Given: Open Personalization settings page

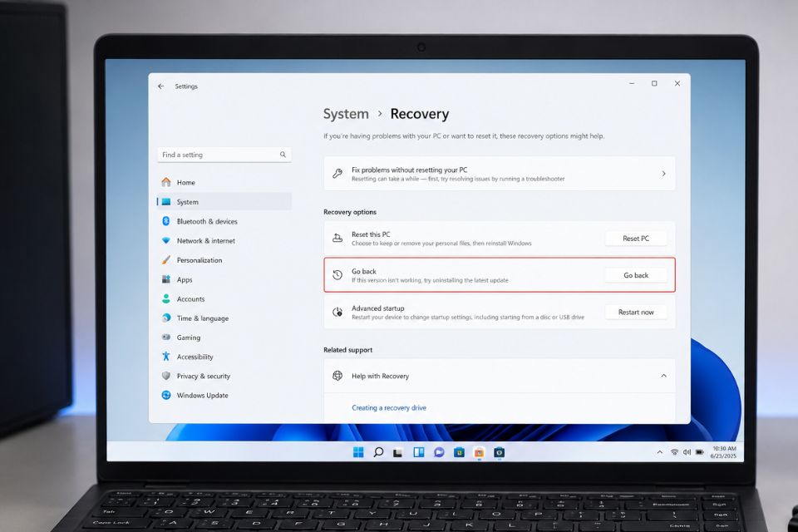Looking at the screenshot, I should pyautogui.click(x=224, y=260).
